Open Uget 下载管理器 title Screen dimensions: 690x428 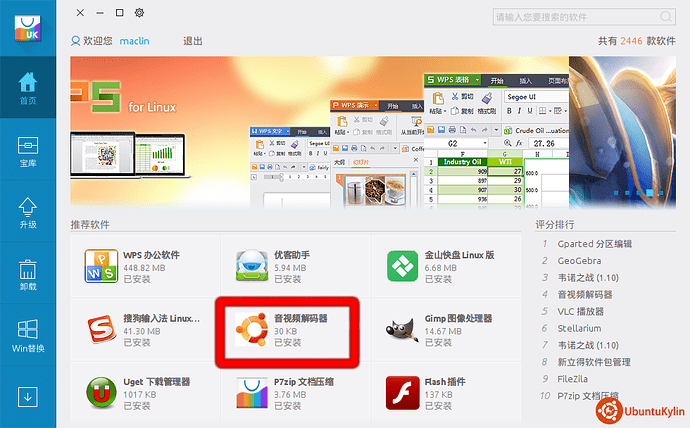pos(157,382)
